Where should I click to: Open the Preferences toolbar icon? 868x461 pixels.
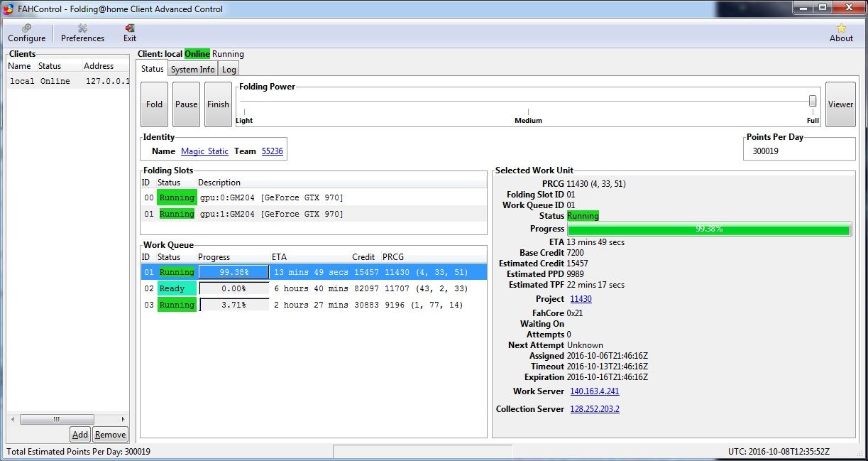pyautogui.click(x=82, y=33)
